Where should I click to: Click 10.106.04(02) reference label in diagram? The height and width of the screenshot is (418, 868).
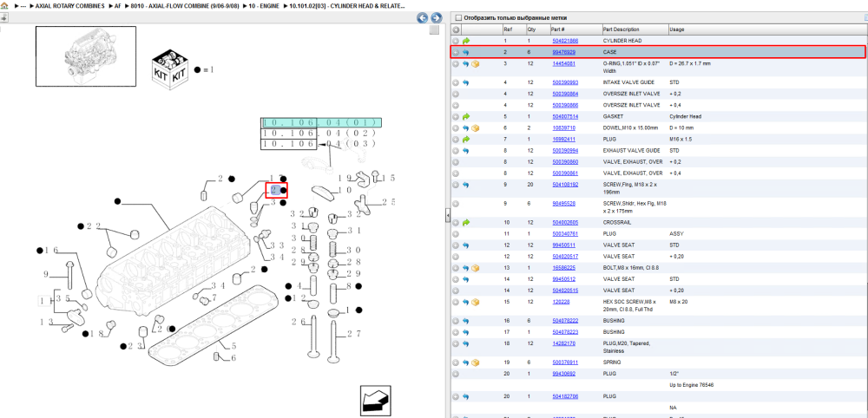click(x=319, y=134)
